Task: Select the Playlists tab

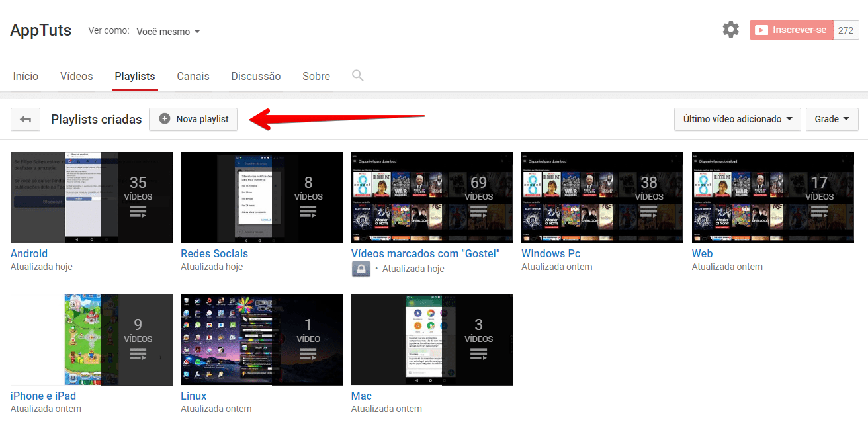Action: click(x=135, y=76)
